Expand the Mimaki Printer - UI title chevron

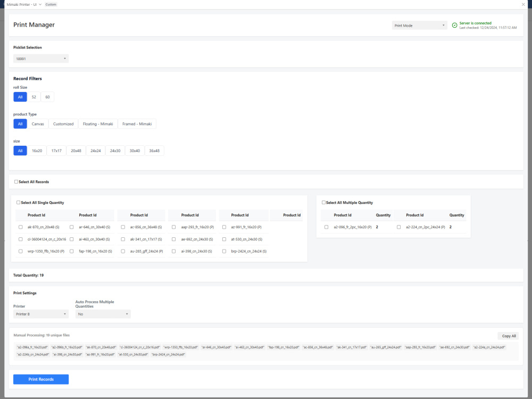[x=40, y=4]
